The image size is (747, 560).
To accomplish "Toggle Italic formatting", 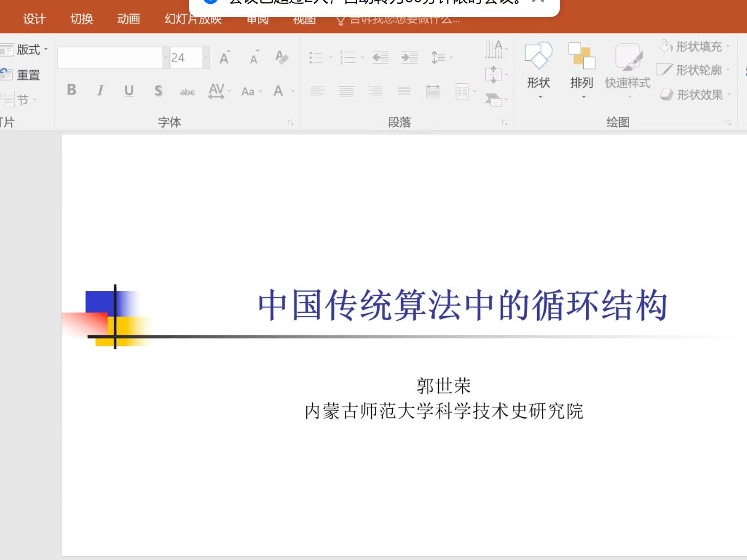I will [x=100, y=90].
